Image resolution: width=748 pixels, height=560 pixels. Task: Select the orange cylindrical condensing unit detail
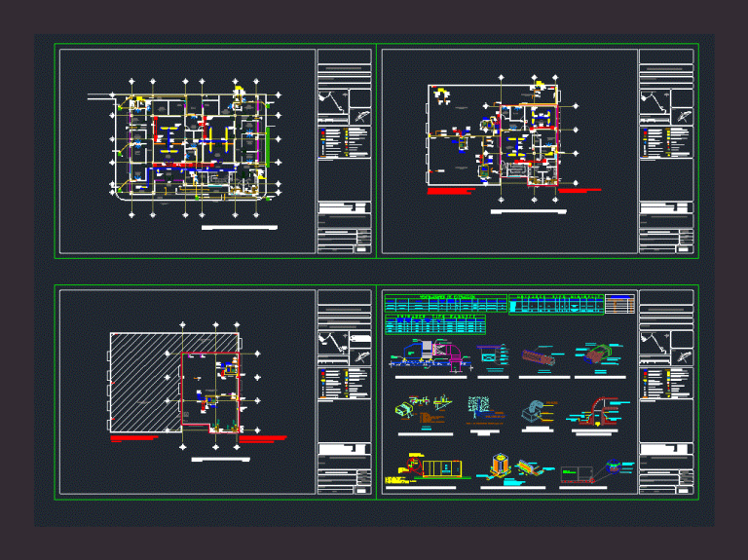pyautogui.click(x=499, y=465)
